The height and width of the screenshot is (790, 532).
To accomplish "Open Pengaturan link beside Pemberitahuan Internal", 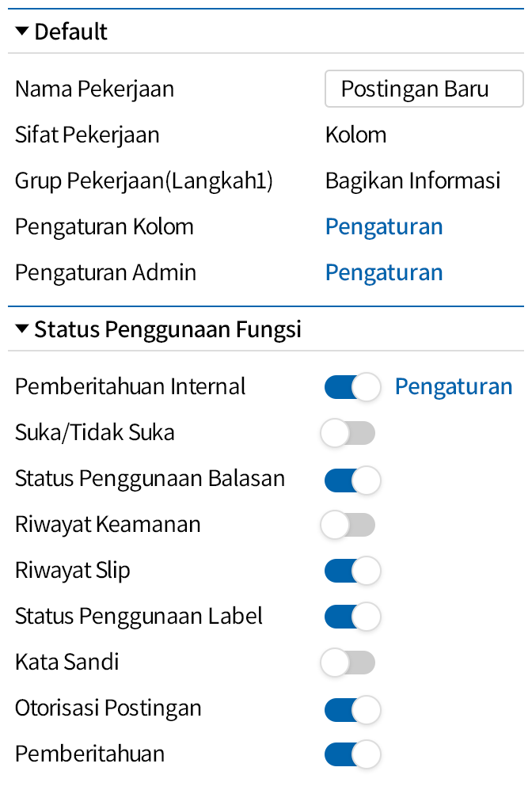I will click(x=454, y=387).
